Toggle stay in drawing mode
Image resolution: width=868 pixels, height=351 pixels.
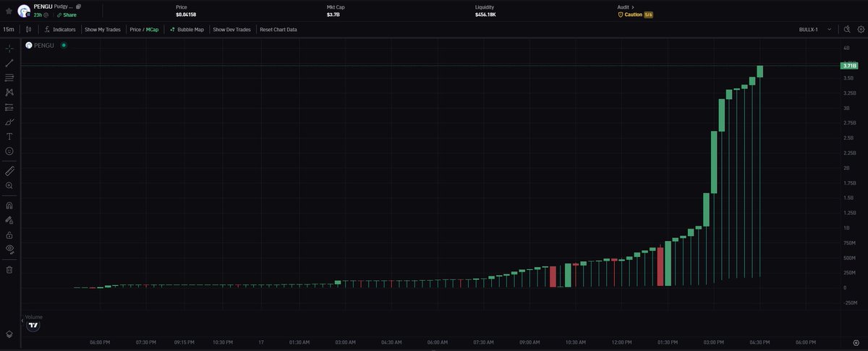[9, 220]
